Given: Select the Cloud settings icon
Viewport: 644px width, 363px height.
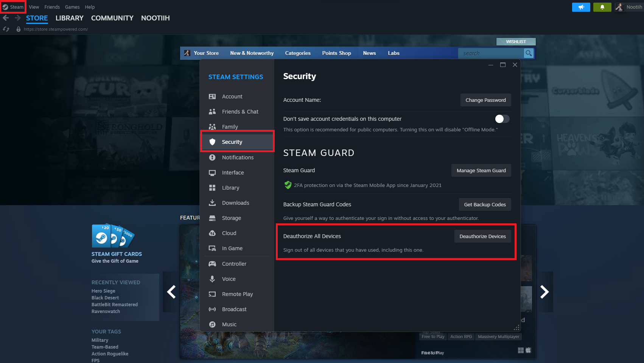Looking at the screenshot, I should pyautogui.click(x=212, y=233).
